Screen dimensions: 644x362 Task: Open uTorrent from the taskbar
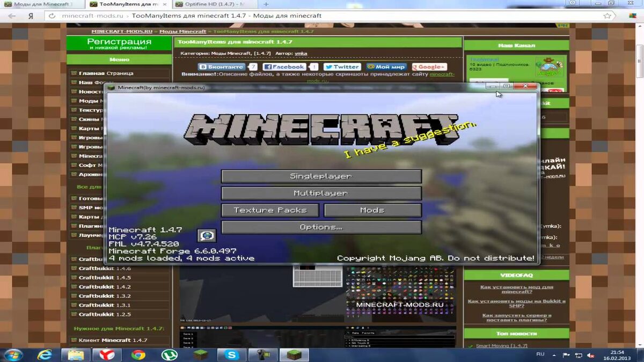[170, 354]
